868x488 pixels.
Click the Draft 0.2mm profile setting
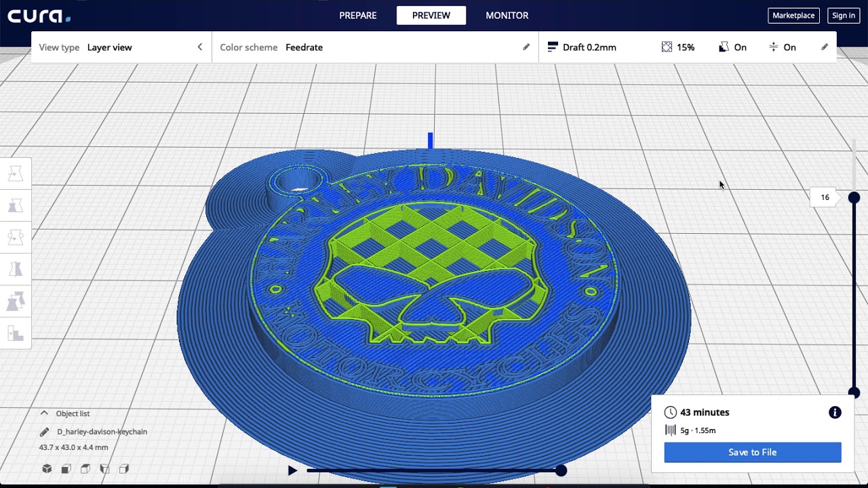pyautogui.click(x=583, y=47)
